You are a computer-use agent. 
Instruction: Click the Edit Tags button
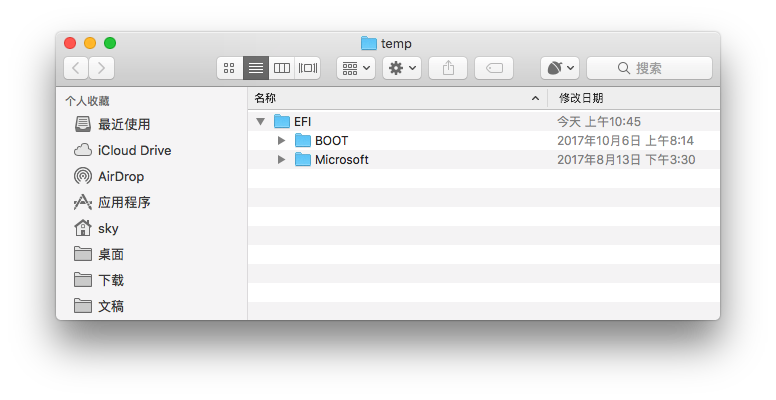494,68
